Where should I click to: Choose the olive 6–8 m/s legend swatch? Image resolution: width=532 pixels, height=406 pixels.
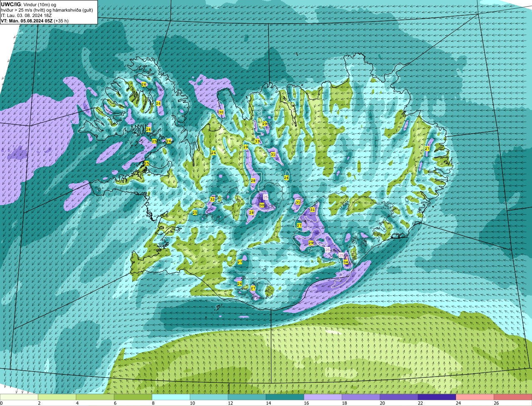pos(133,397)
